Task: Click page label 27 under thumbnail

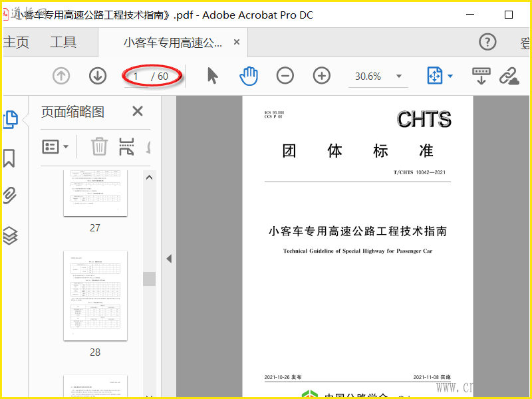Action: tap(95, 227)
